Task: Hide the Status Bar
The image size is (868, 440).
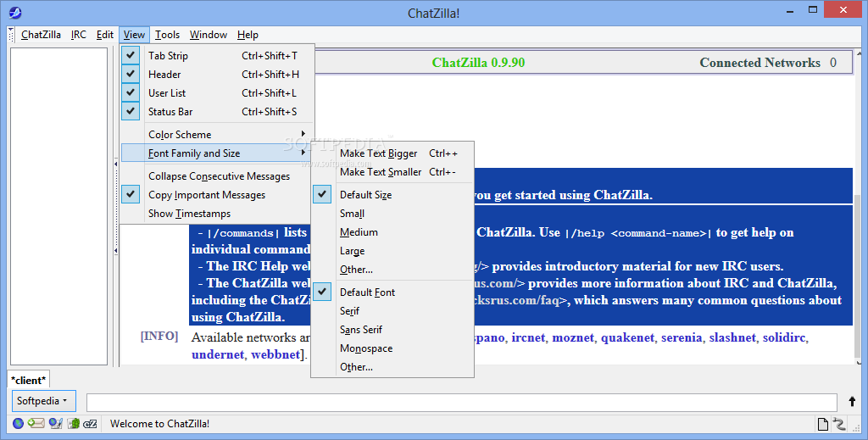Action: point(217,112)
